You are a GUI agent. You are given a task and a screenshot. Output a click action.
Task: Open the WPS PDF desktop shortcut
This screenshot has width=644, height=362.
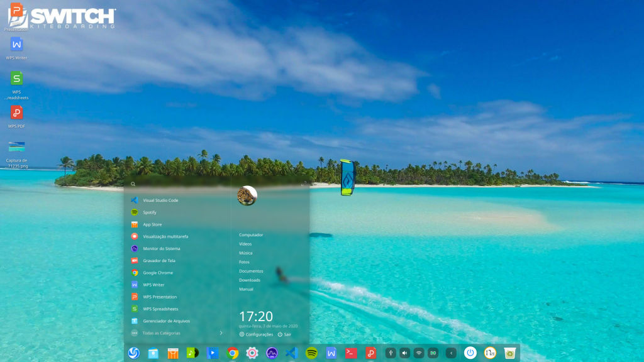pyautogui.click(x=16, y=117)
